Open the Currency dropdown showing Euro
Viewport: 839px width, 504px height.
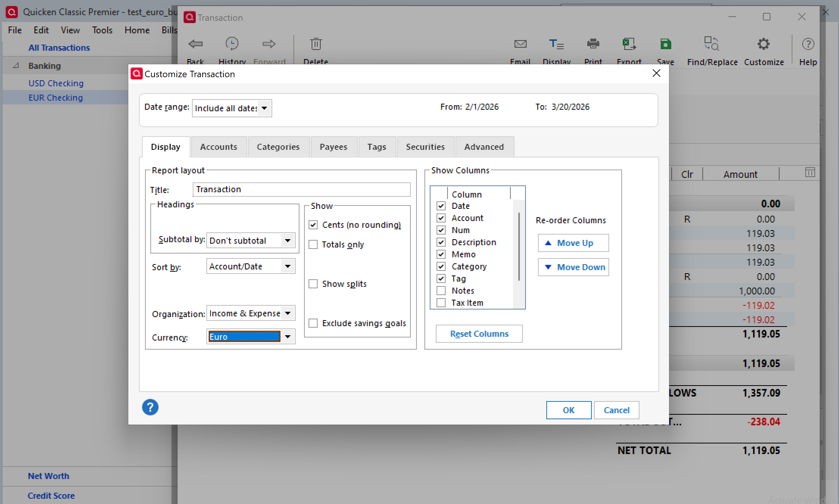coord(288,336)
